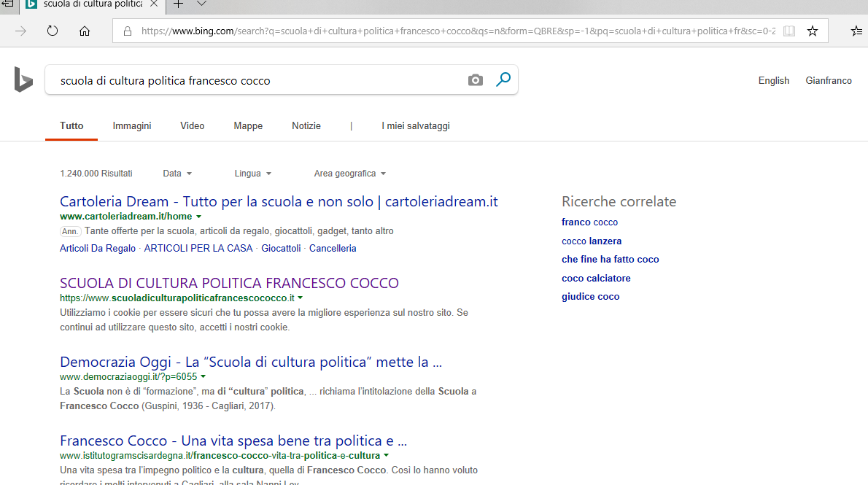868x485 pixels.
Task: Click the Bing logo icon
Action: click(23, 79)
